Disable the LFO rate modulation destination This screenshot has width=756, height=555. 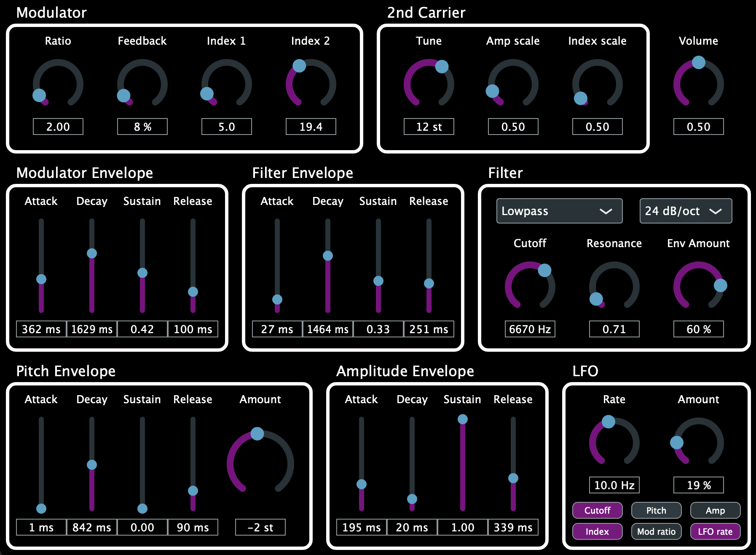(715, 531)
